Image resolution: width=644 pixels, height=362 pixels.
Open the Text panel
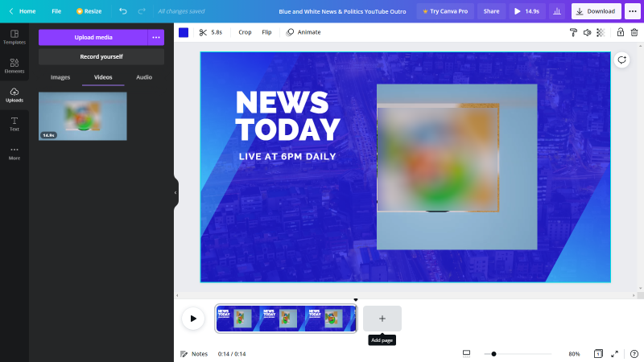tap(14, 124)
